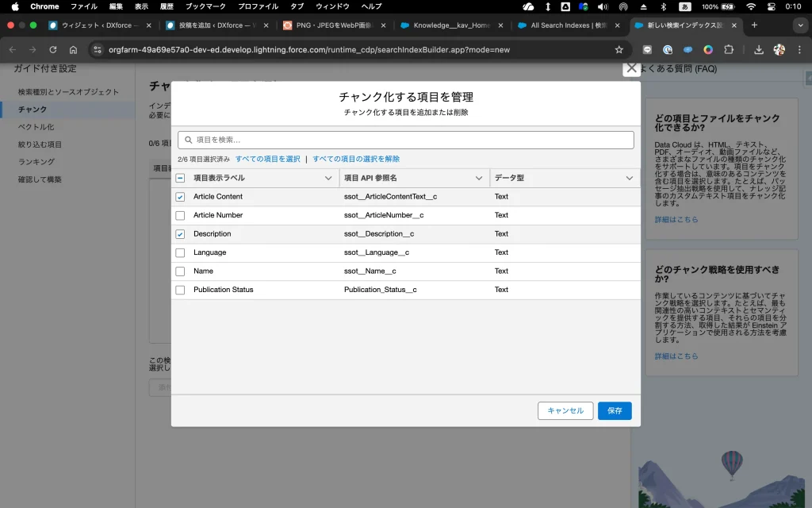Click the Chrome downloads icon
The width and height of the screenshot is (812, 508).
coord(758,49)
